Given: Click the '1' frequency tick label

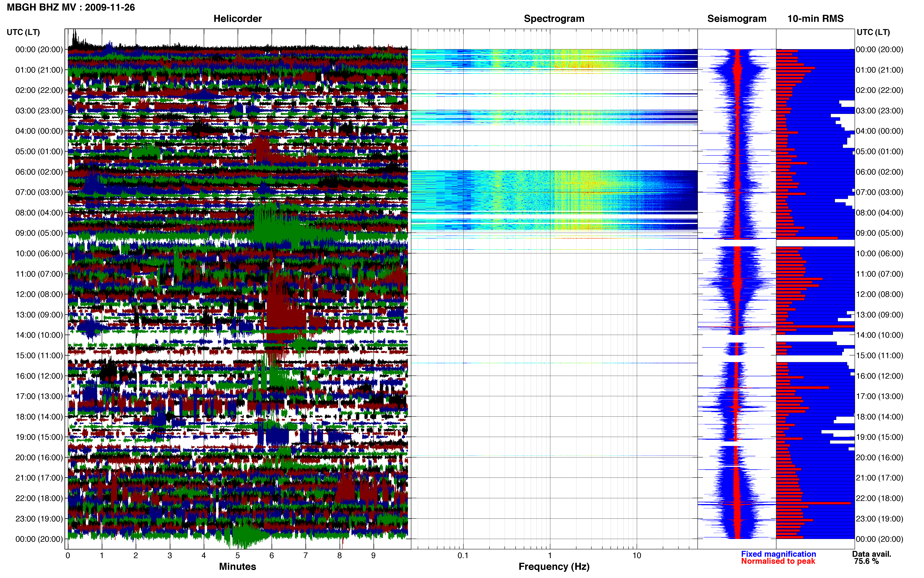Looking at the screenshot, I should click(550, 555).
